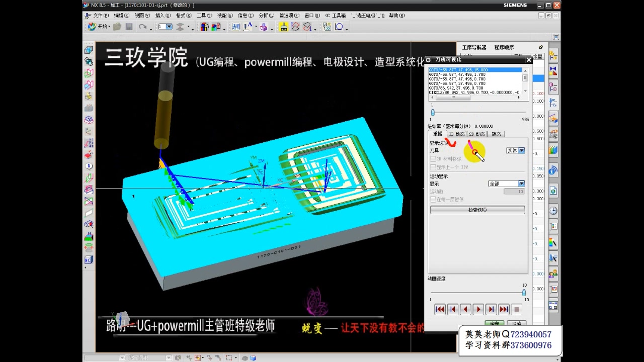Open the 分析(L) menu
Viewport: 644px width, 362px height.
pos(267,16)
